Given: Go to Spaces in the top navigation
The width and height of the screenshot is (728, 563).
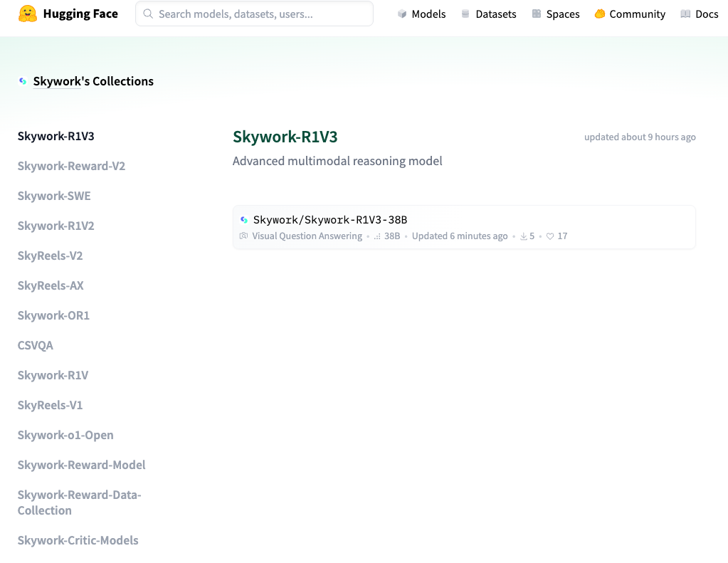Looking at the screenshot, I should [555, 14].
